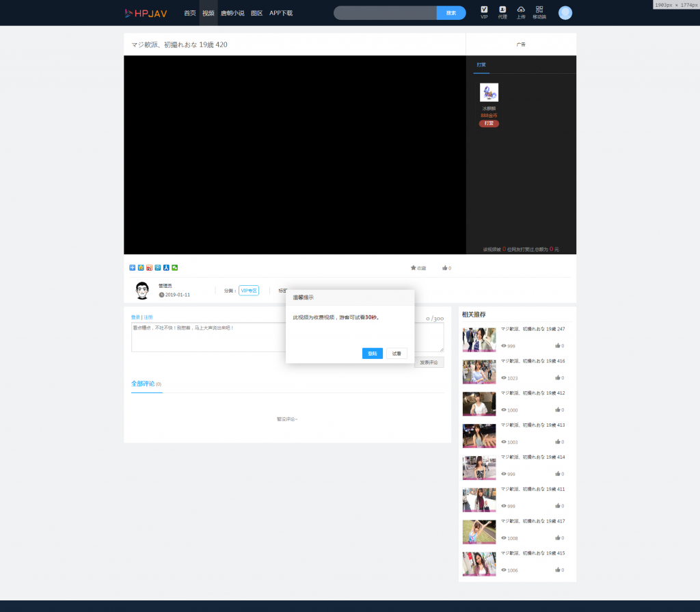The image size is (700, 612).
Task: Select the 全部评论 tab
Action: (x=143, y=384)
